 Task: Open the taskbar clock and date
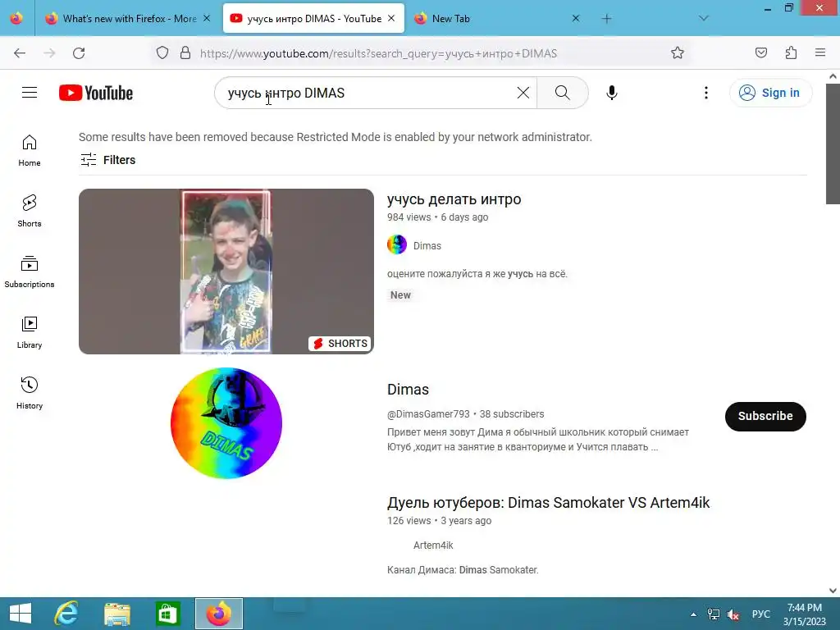coord(805,614)
